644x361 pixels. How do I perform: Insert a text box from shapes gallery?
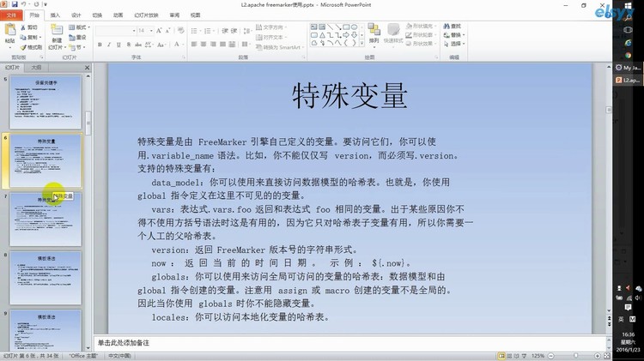pyautogui.click(x=314, y=27)
